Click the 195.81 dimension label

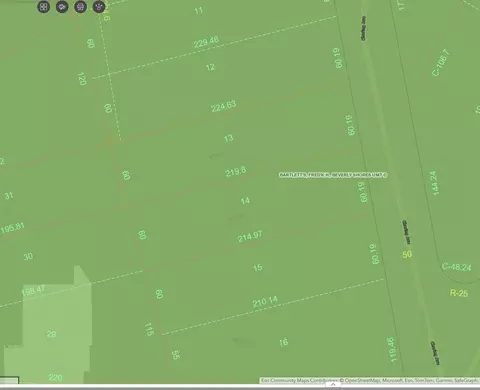pos(12,228)
